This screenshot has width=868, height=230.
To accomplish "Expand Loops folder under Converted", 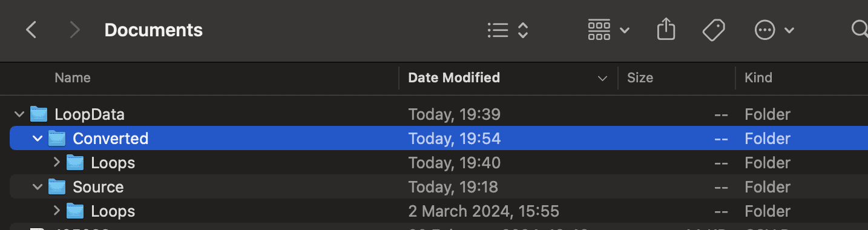I will [x=57, y=162].
